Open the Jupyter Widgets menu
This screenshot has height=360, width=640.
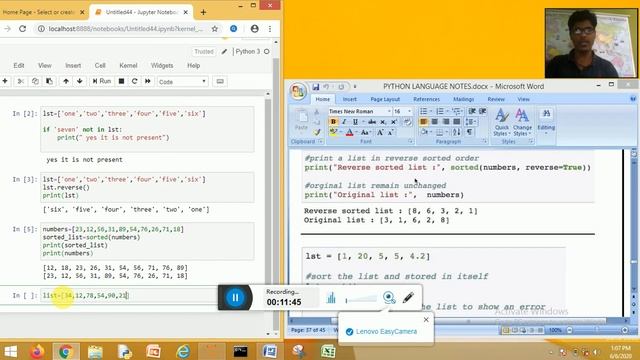[x=162, y=65]
